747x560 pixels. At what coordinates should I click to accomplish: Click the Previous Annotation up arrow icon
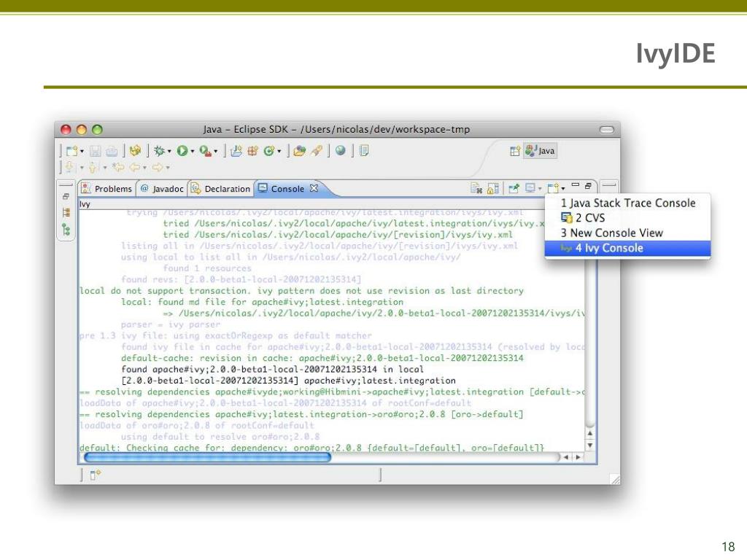point(93,167)
